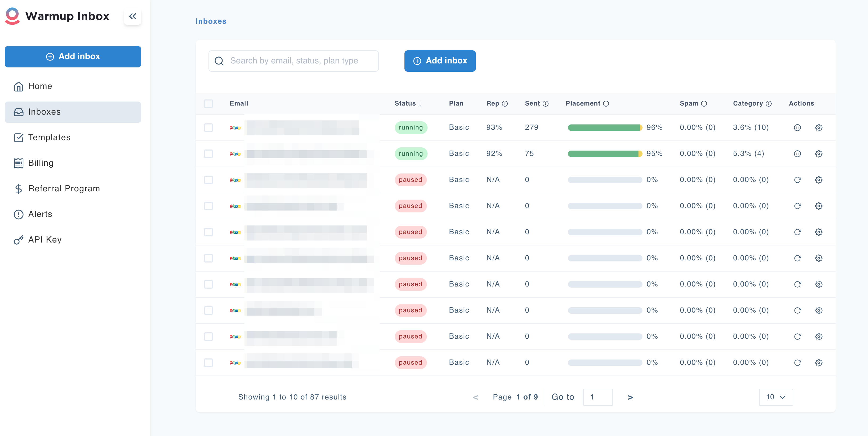Pause the inbox with 279 sent emails
This screenshot has width=868, height=436.
click(x=797, y=127)
